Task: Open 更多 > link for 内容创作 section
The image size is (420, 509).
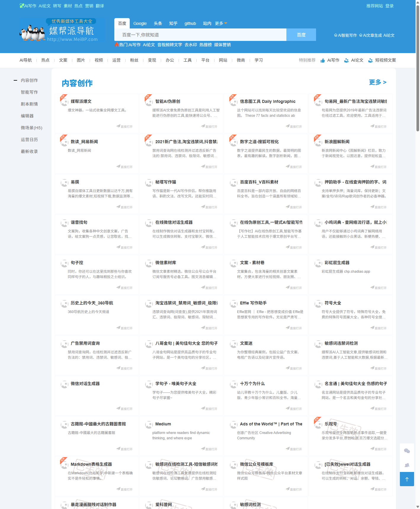Action: (x=378, y=82)
